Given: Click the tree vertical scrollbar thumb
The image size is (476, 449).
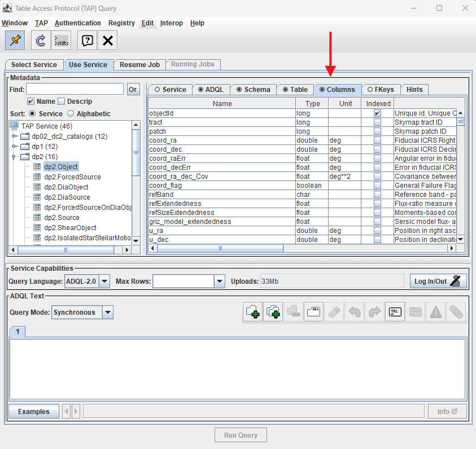Looking at the screenshot, I should point(136,152).
